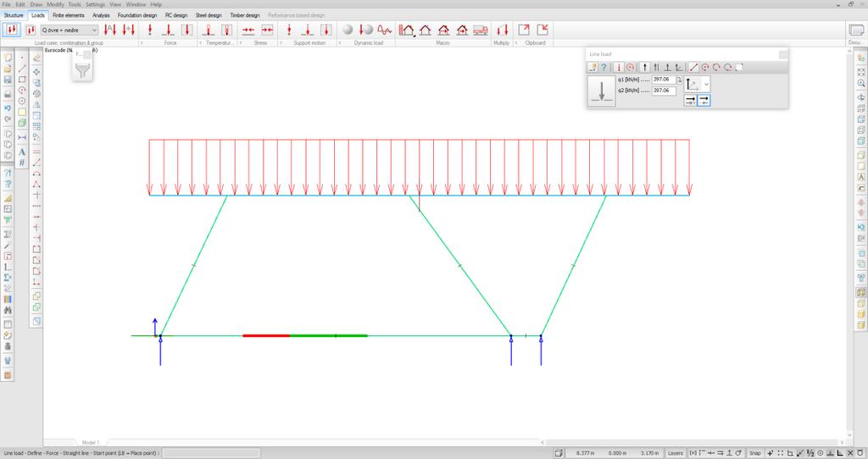868x459 pixels.
Task: Open the Timber design tab
Action: (245, 15)
